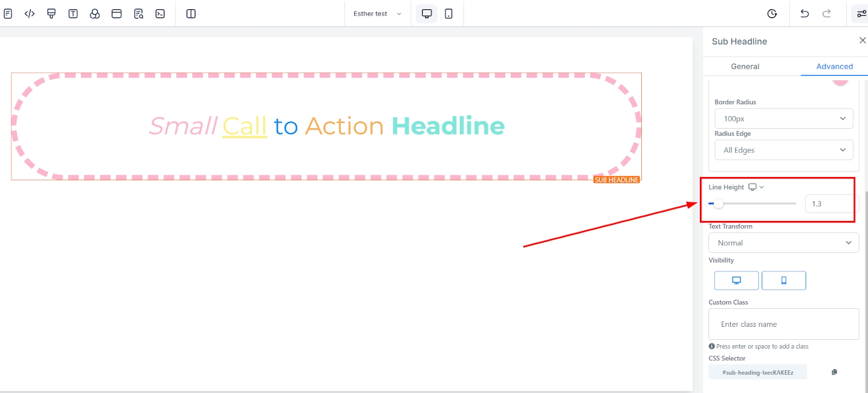The width and height of the screenshot is (868, 393).
Task: Select the Advanced tab
Action: (834, 66)
